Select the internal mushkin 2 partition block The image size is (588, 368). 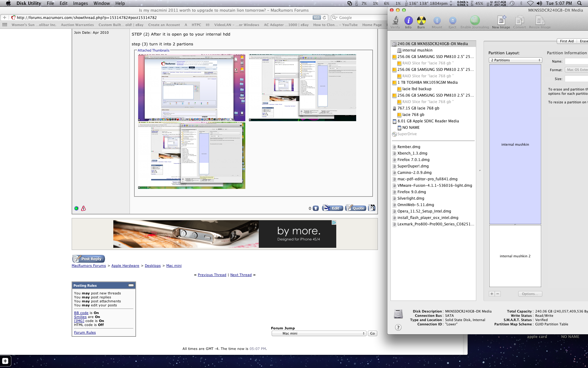click(515, 256)
